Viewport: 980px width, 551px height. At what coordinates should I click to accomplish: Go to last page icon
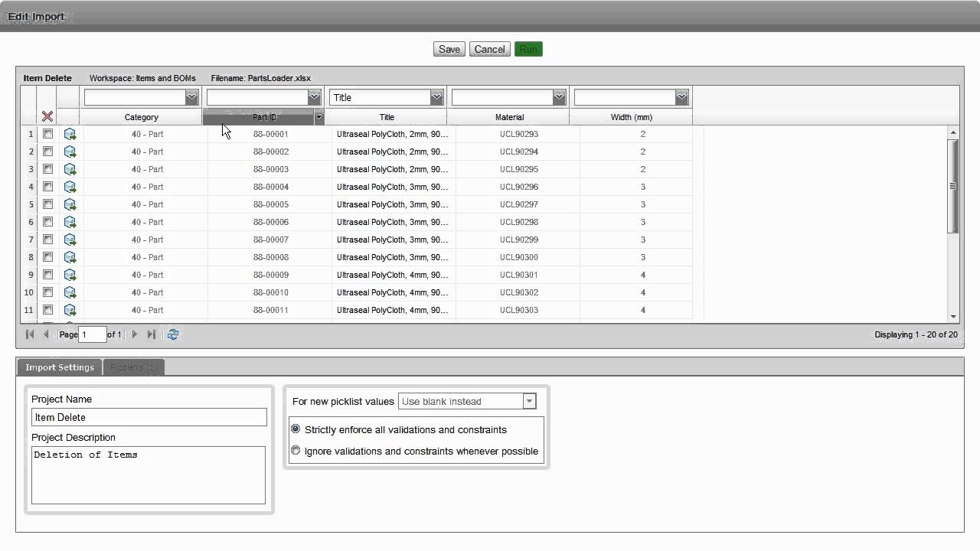point(152,334)
